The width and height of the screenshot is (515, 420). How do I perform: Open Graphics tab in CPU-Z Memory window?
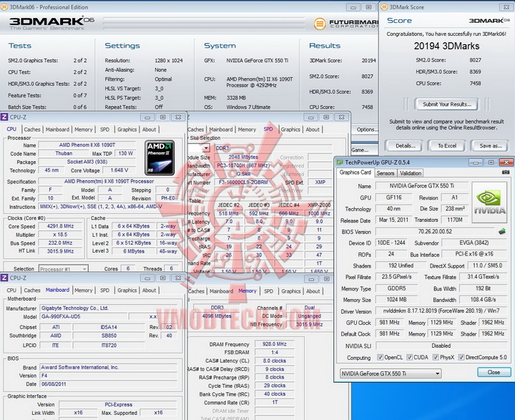click(x=290, y=291)
